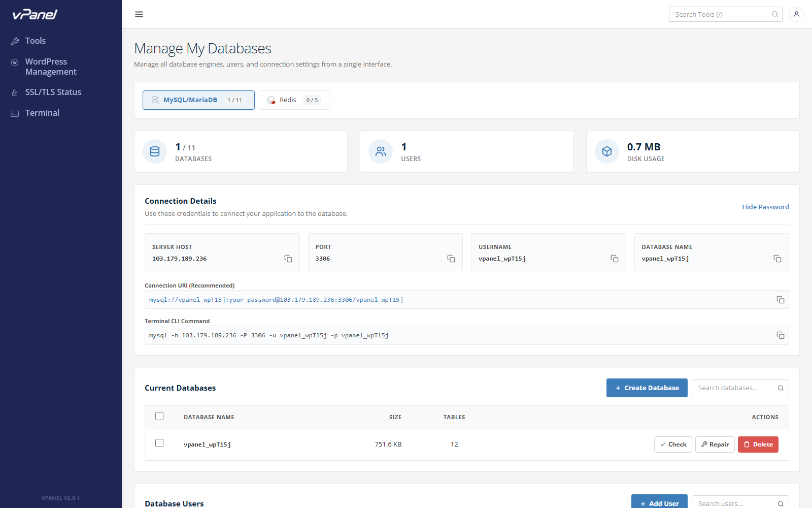Click the disk usage cube icon
Image resolution: width=812 pixels, height=508 pixels.
pos(607,151)
